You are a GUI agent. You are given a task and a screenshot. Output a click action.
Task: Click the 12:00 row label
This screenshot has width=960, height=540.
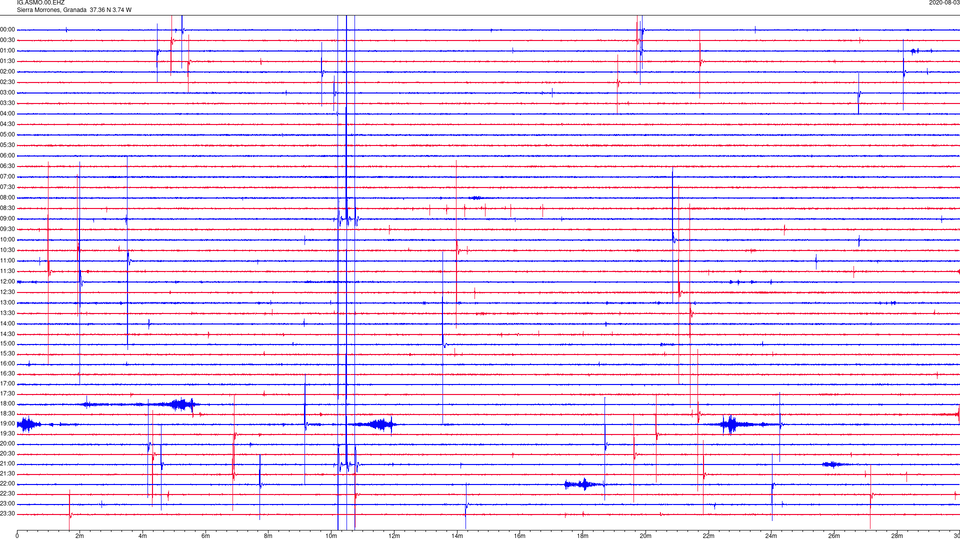click(8, 282)
